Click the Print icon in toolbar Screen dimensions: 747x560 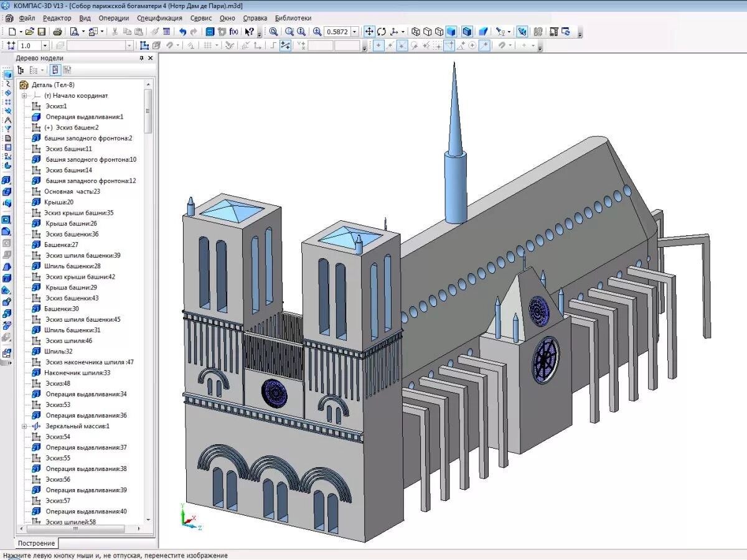pos(57,32)
